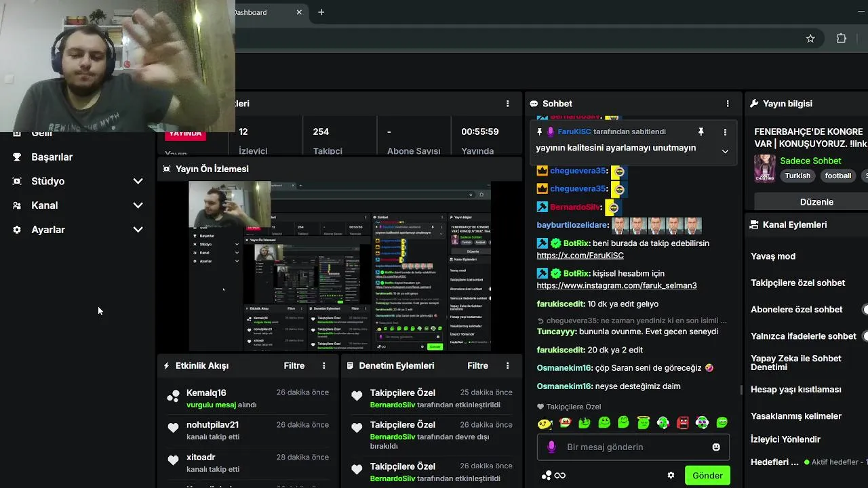Click username Tuncayyy in chat
The image size is (868, 488).
click(556, 331)
